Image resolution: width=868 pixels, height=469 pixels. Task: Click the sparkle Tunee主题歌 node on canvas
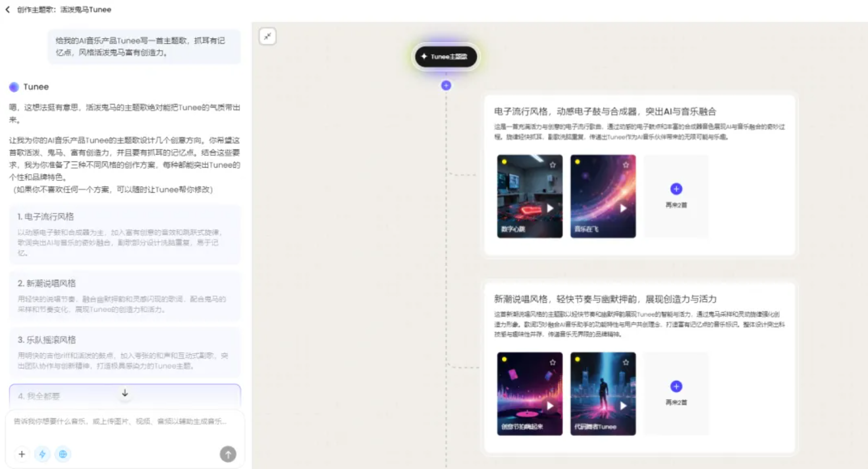pos(446,57)
